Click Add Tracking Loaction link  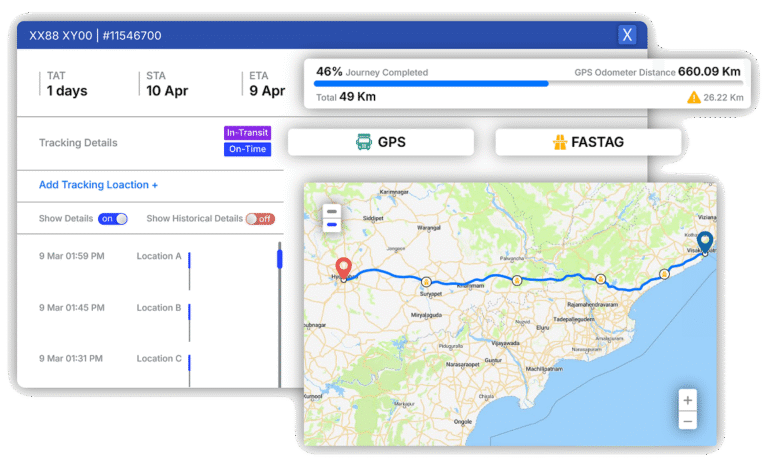click(x=98, y=185)
